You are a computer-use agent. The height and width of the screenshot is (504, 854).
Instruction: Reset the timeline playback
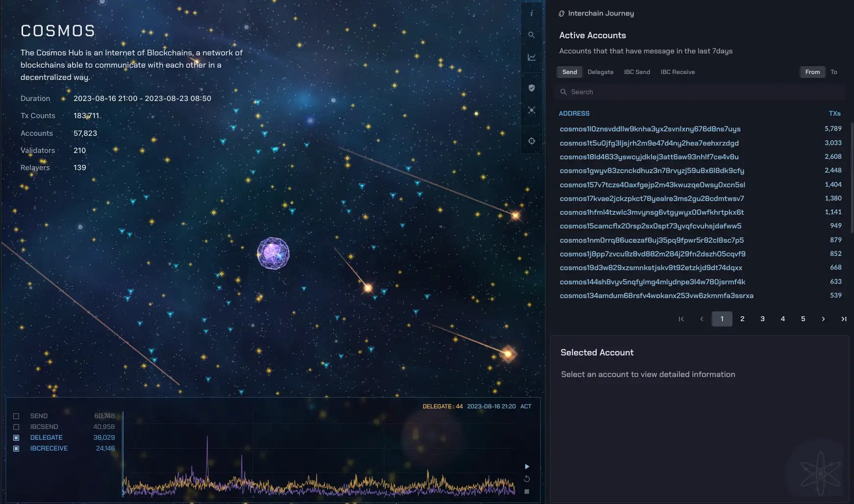pyautogui.click(x=527, y=479)
